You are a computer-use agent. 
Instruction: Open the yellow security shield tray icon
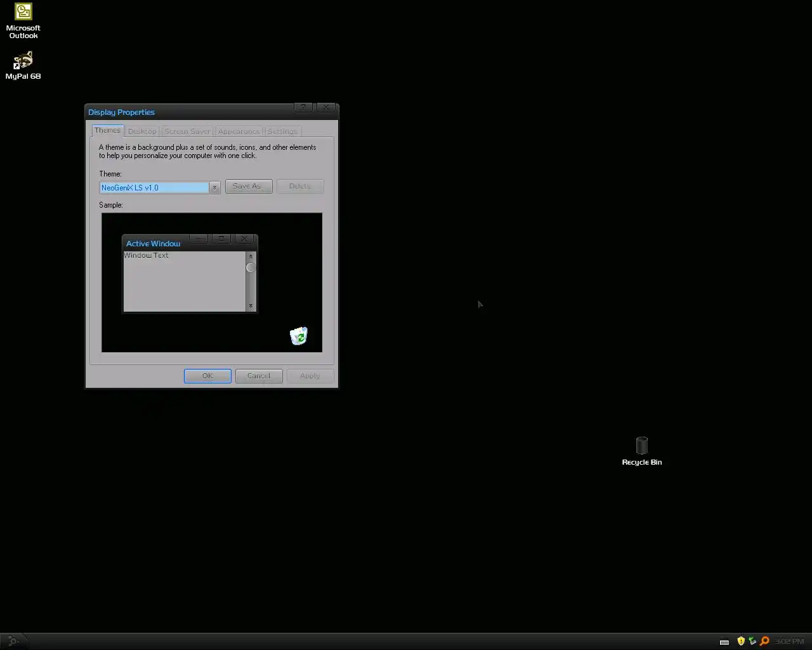click(741, 641)
